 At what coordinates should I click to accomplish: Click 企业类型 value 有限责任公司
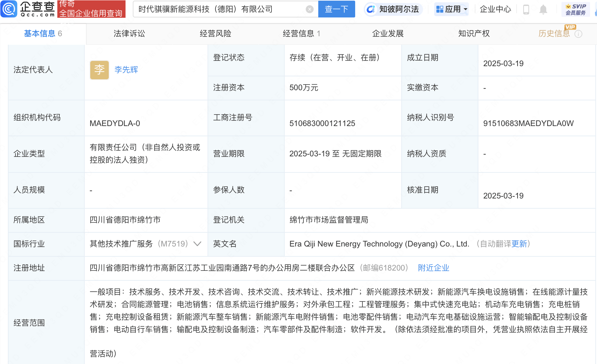click(x=145, y=154)
